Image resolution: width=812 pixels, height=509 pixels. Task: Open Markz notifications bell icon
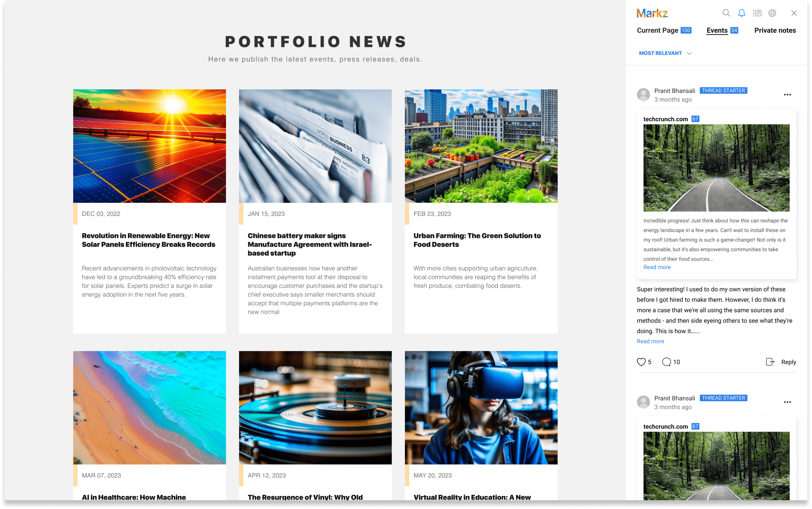[742, 13]
